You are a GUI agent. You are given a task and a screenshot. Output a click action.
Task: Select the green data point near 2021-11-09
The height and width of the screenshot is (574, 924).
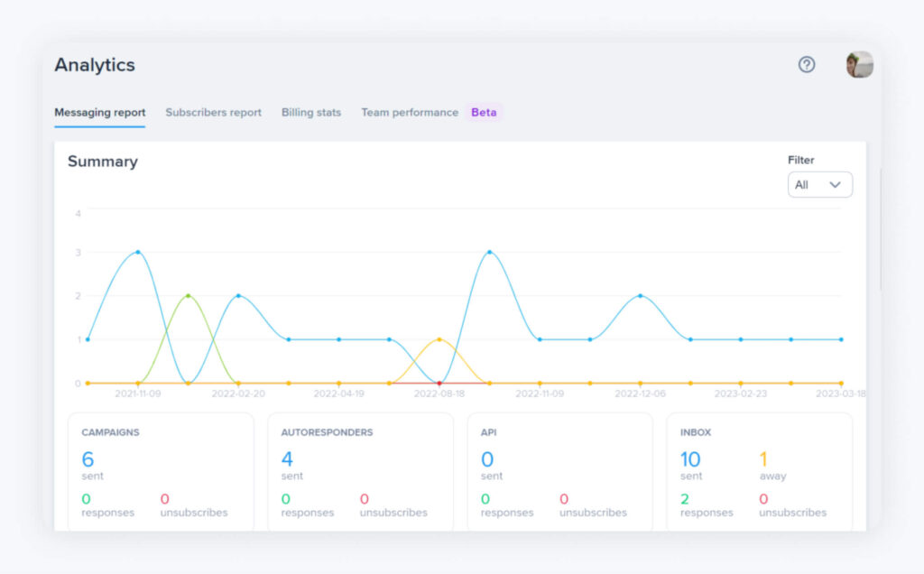click(188, 295)
